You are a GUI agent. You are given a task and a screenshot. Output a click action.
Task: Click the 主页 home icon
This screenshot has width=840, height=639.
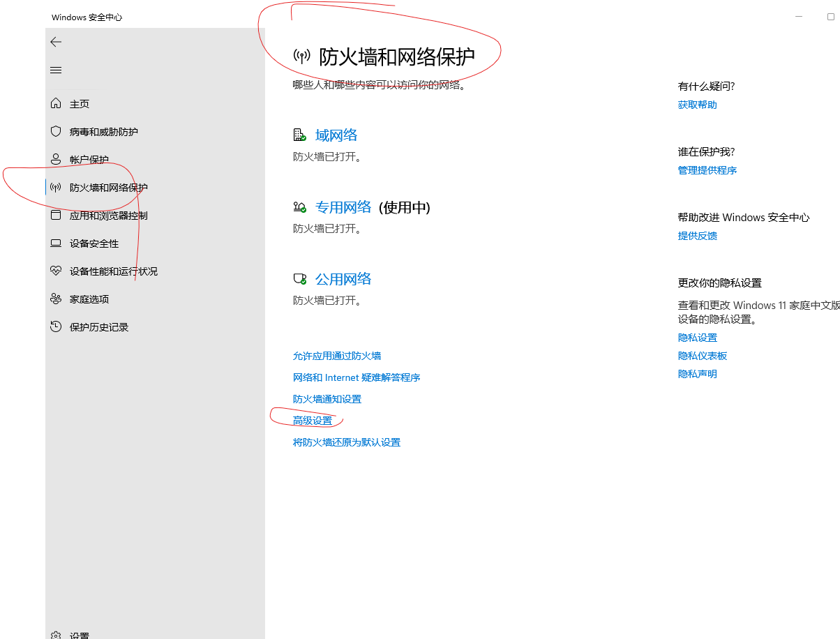click(56, 103)
